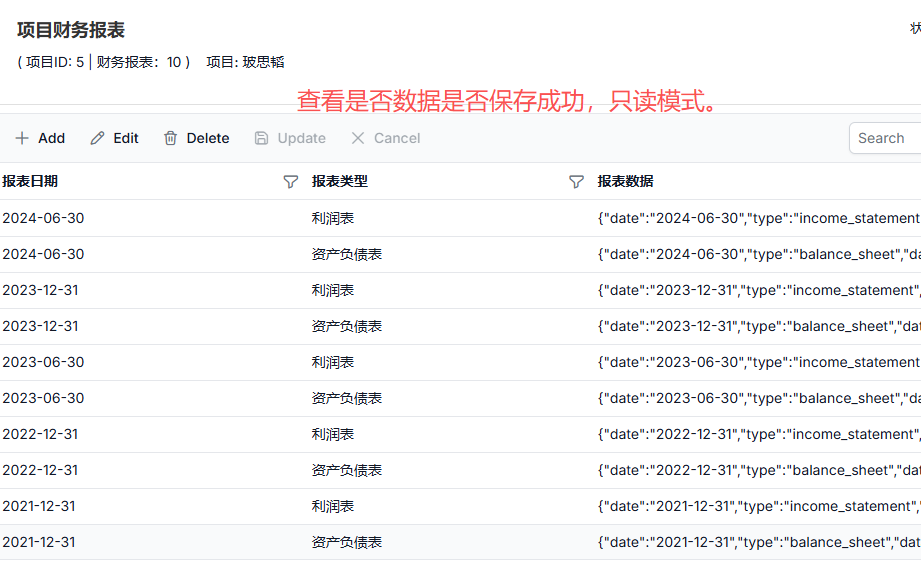Click JSON data for 2024-06-30 balance_sheet
The image size is (921, 564).
point(759,254)
